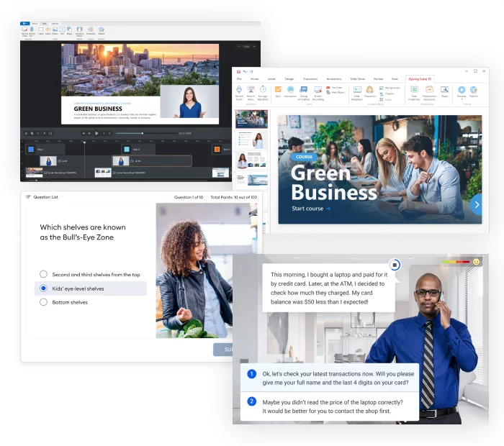Click the Publish icon in the PowerPoint ribbon
Image resolution: width=504 pixels, height=446 pixels.
474,91
